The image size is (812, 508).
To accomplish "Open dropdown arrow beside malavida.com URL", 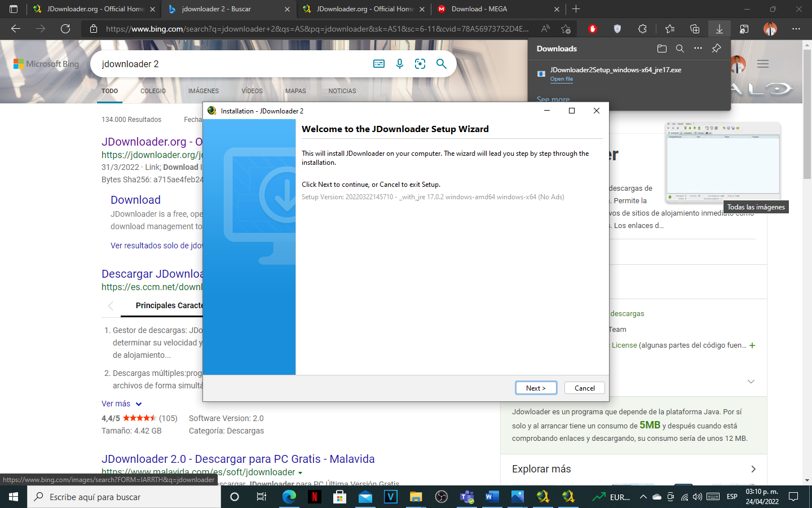I will tap(300, 472).
